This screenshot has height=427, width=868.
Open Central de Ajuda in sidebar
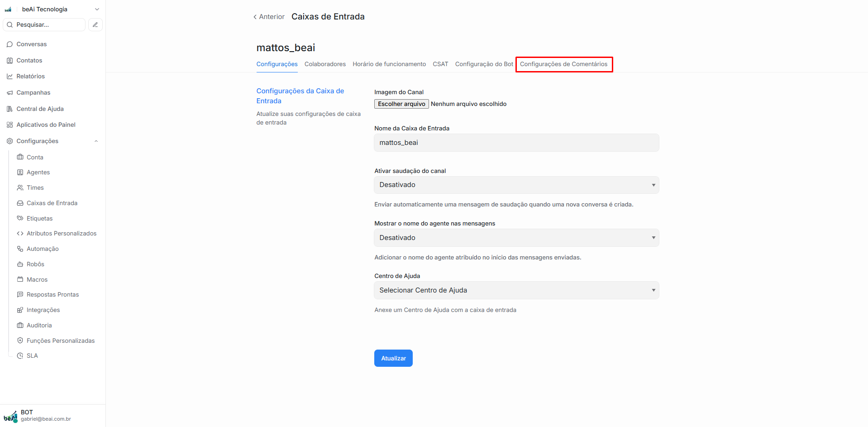pyautogui.click(x=40, y=109)
